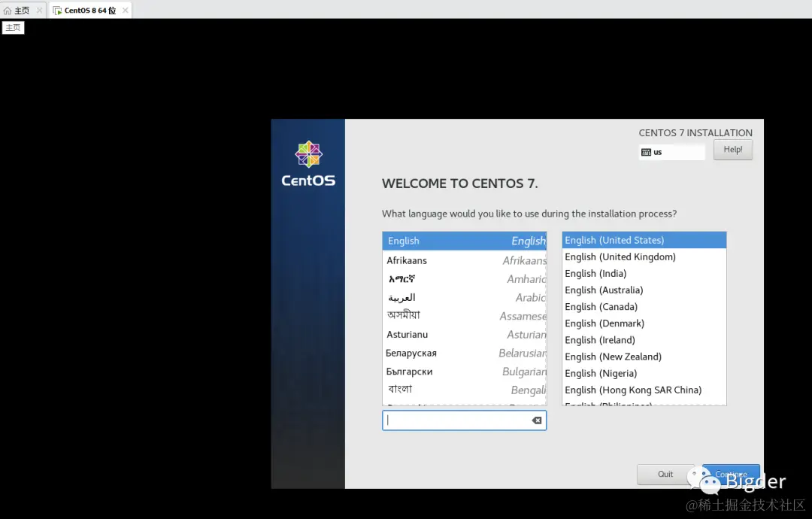The width and height of the screenshot is (812, 519).
Task: Click the home icon on 主页 tab
Action: tap(8, 11)
